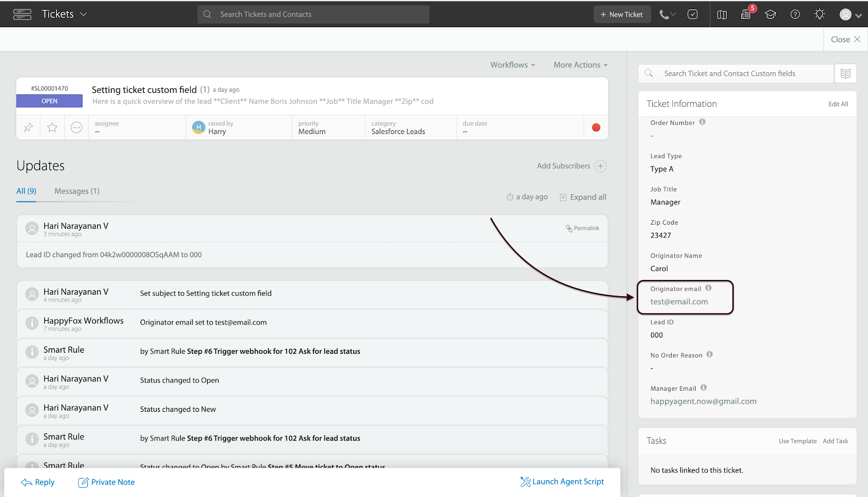Viewport: 868px width, 497px height.
Task: Click Launch Agent Script
Action: [562, 482]
